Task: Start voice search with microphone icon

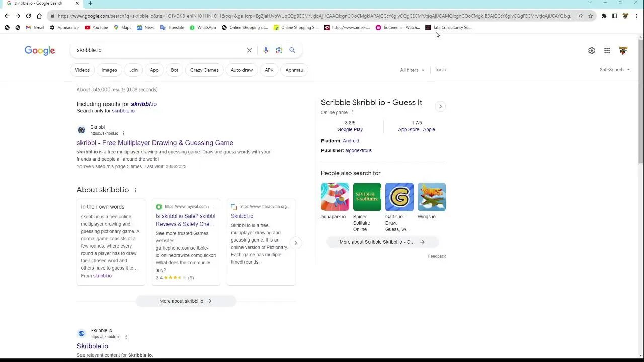Action: tap(265, 50)
